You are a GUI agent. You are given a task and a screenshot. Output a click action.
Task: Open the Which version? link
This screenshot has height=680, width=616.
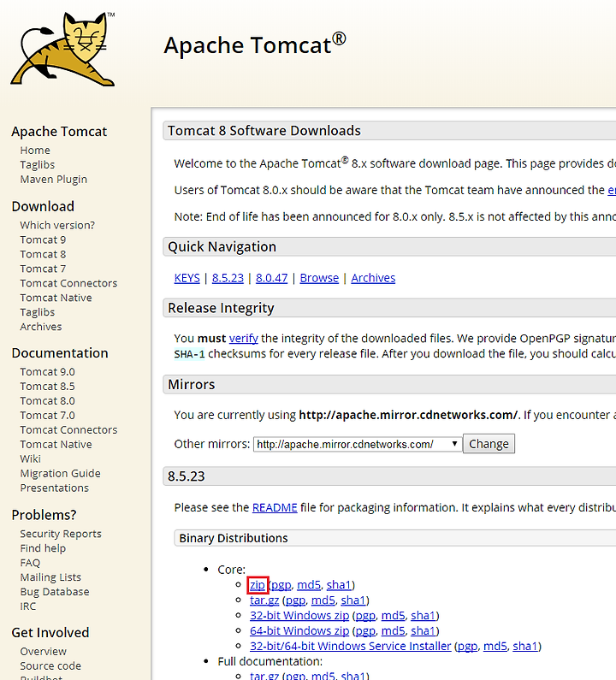(57, 225)
